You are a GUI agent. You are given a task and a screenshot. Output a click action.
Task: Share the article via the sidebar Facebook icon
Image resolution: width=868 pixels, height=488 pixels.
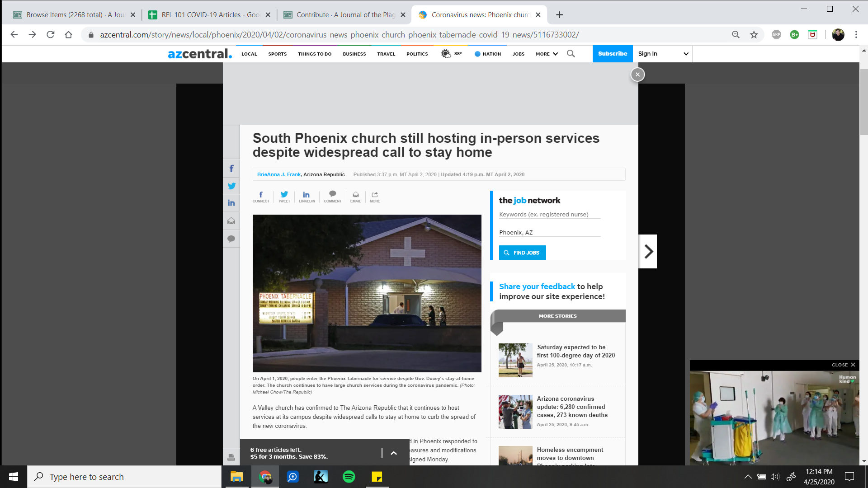(231, 169)
